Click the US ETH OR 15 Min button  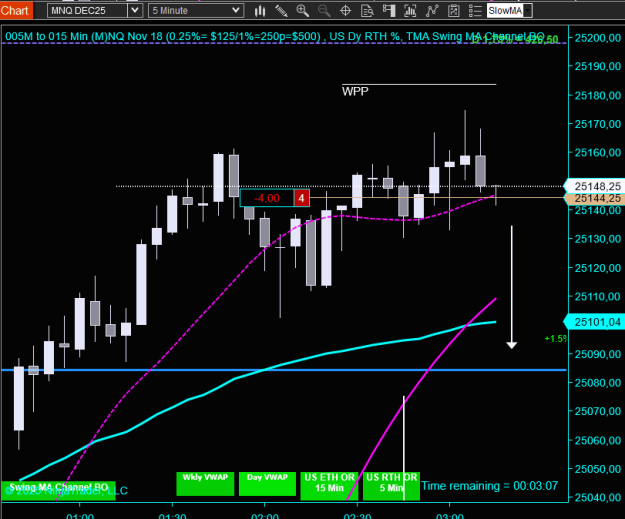click(329, 486)
